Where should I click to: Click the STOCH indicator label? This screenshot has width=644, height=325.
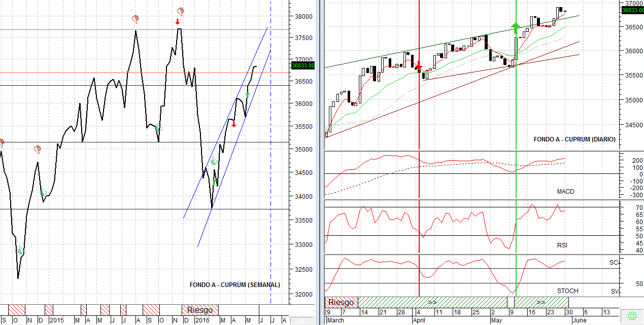click(567, 291)
